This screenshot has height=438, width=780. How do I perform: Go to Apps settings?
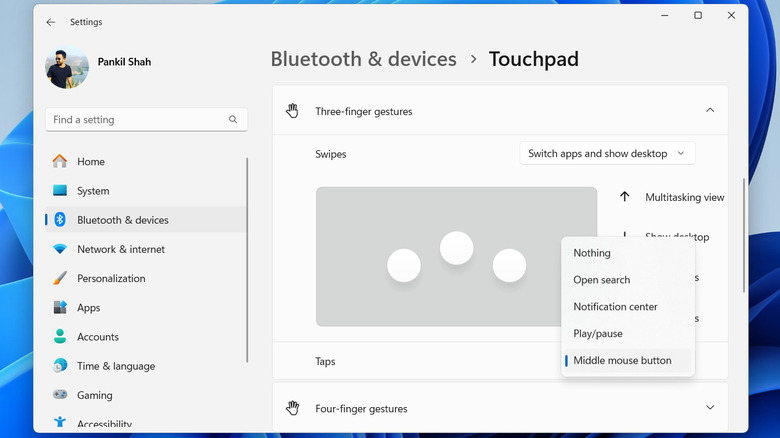click(89, 308)
